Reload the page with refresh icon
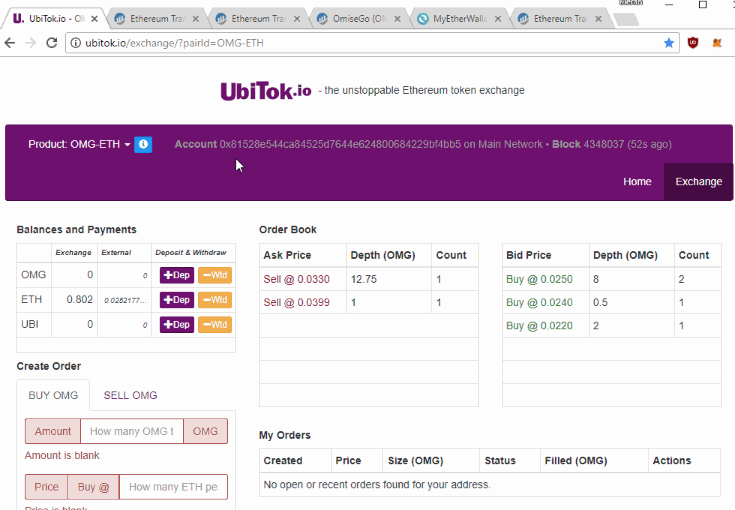 [x=52, y=43]
